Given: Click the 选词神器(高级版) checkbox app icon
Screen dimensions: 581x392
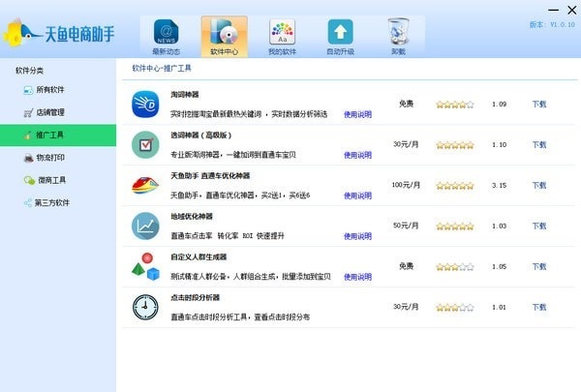Looking at the screenshot, I should (x=145, y=144).
